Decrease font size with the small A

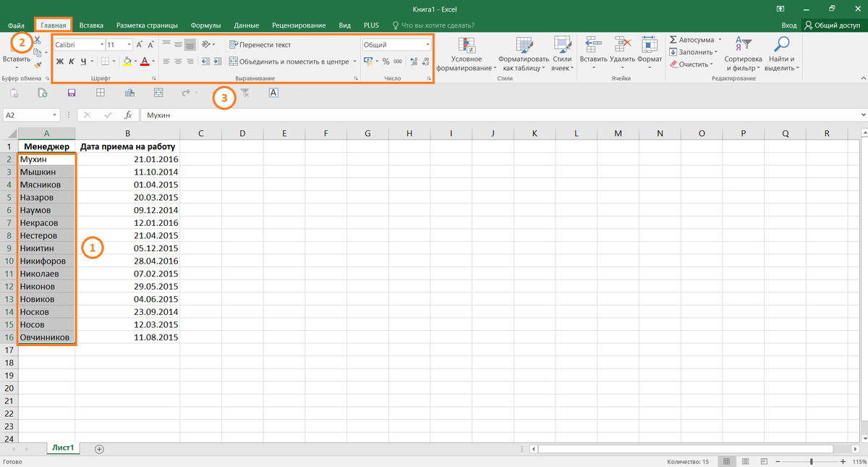click(x=150, y=45)
